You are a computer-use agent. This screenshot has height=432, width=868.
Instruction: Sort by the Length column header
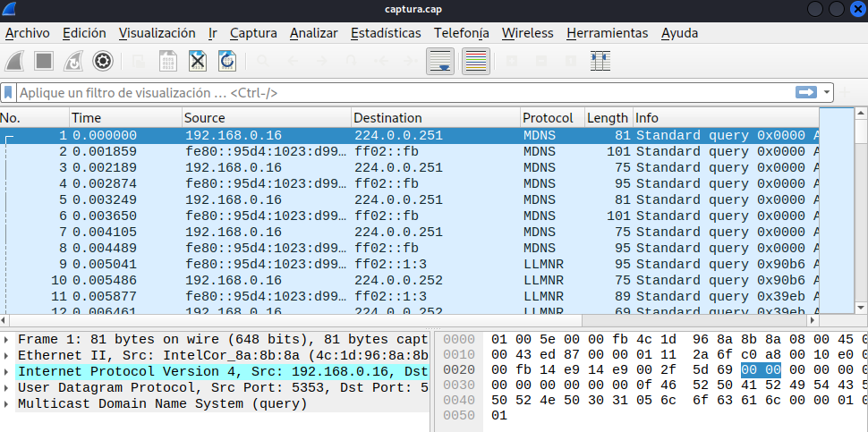[x=608, y=118]
